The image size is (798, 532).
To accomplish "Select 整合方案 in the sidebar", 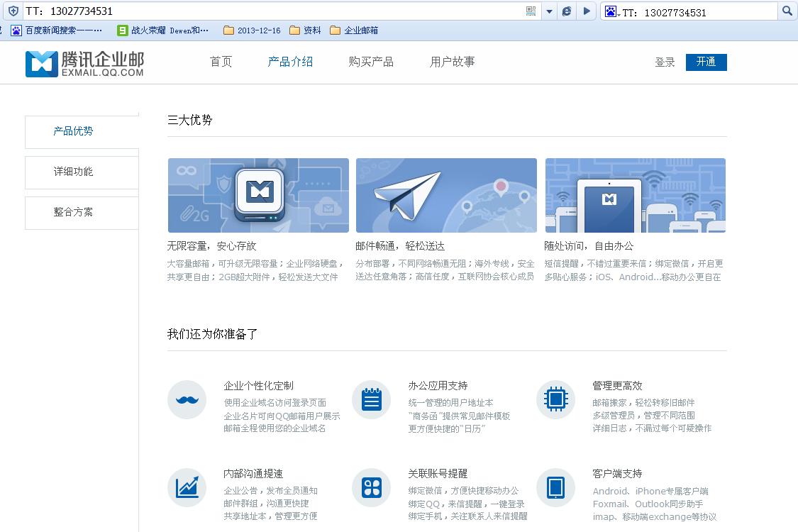I will click(x=82, y=212).
